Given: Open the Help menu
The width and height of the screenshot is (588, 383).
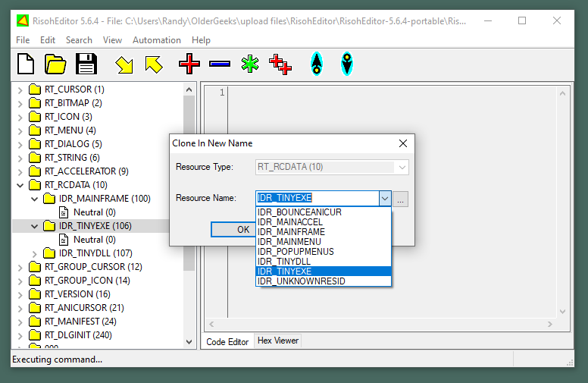Looking at the screenshot, I should pos(201,40).
